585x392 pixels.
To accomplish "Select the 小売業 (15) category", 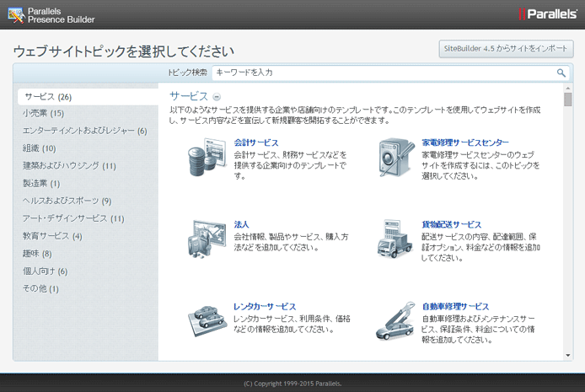I will [44, 113].
